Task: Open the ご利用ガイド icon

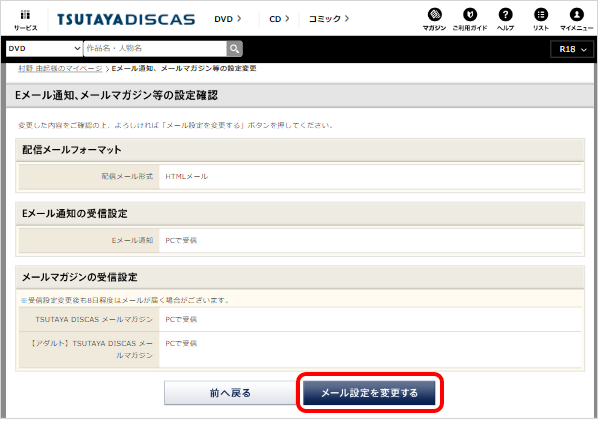Action: [470, 19]
